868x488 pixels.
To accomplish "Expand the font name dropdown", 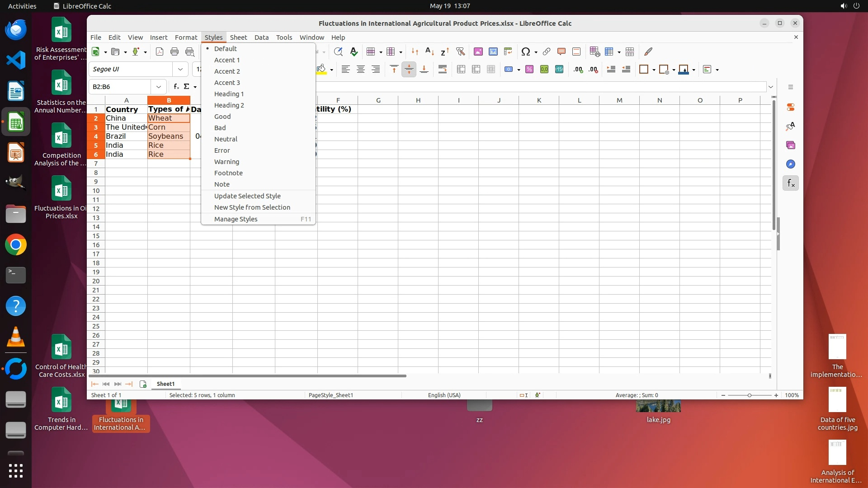I will tap(180, 69).
